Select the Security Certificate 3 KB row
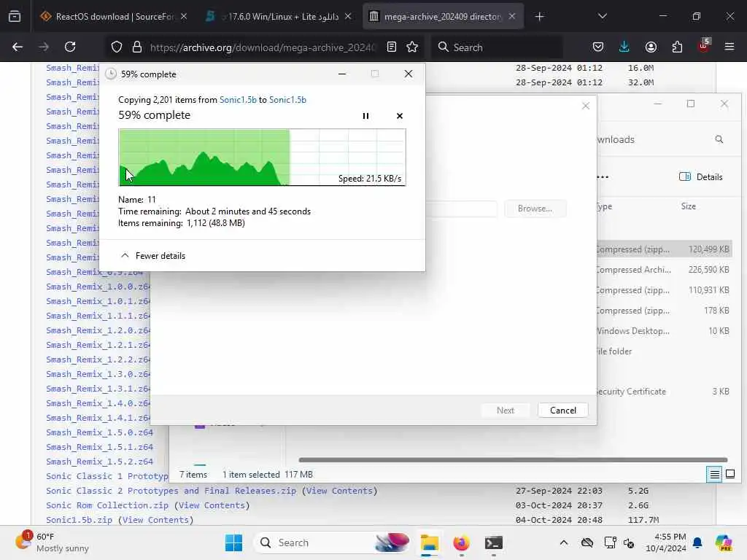Screen dimensions: 747x560 pos(664,392)
